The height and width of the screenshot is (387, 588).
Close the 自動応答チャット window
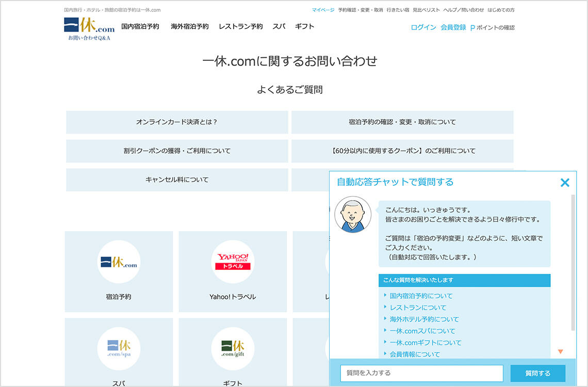[565, 183]
